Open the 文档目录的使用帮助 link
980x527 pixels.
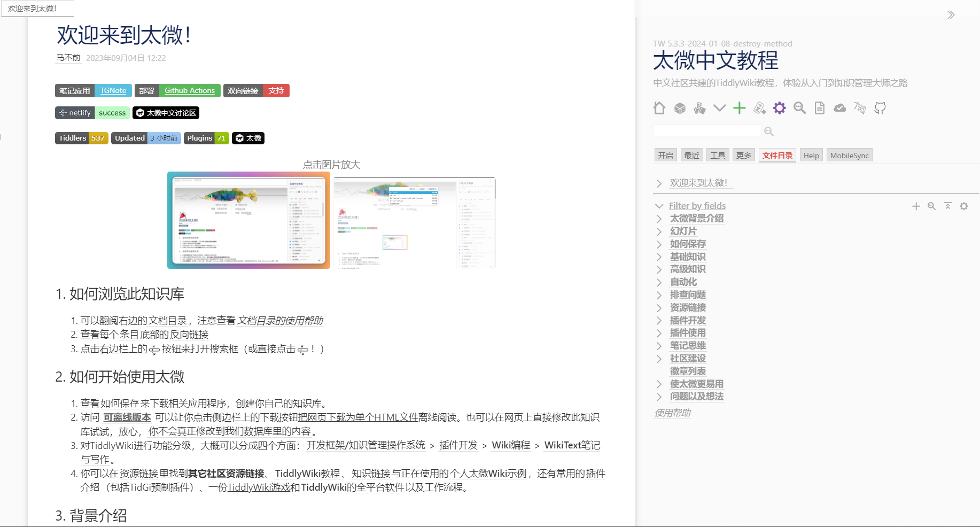280,321
